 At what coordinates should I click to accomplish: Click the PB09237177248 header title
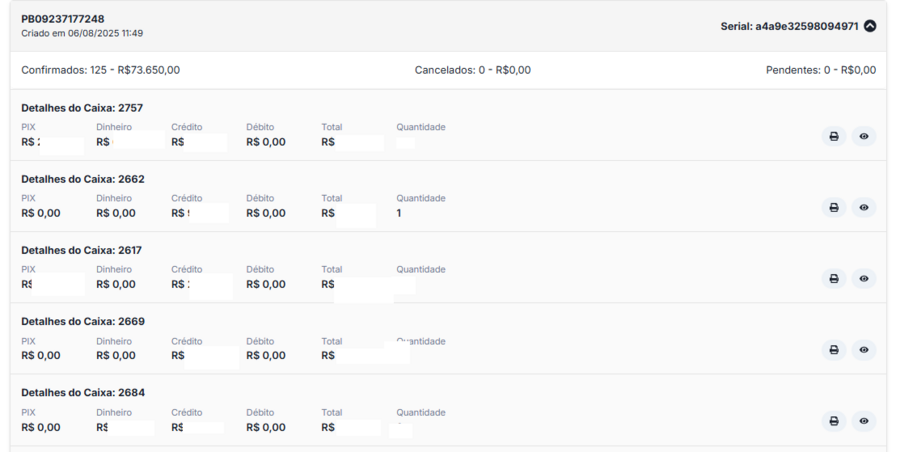(x=62, y=19)
